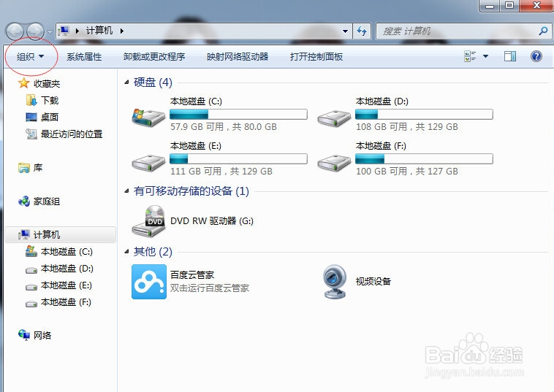Viewport: 554px width, 392px height.
Task: Click the Back navigation arrow button
Action: (x=15, y=31)
